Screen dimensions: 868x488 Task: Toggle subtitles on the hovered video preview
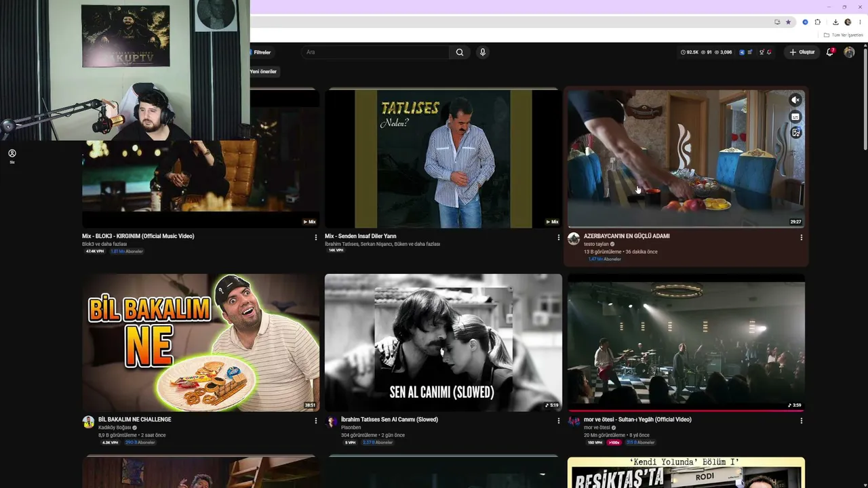[x=796, y=117]
